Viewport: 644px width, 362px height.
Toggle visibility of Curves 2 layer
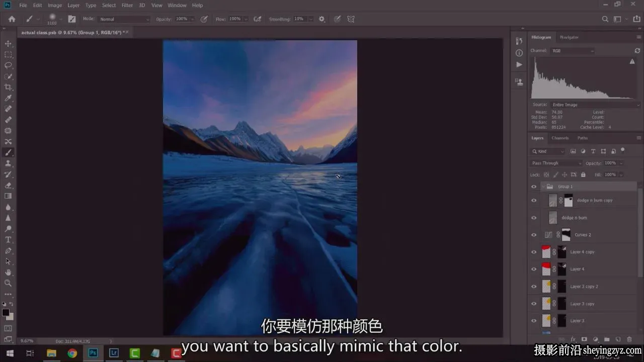tap(534, 235)
